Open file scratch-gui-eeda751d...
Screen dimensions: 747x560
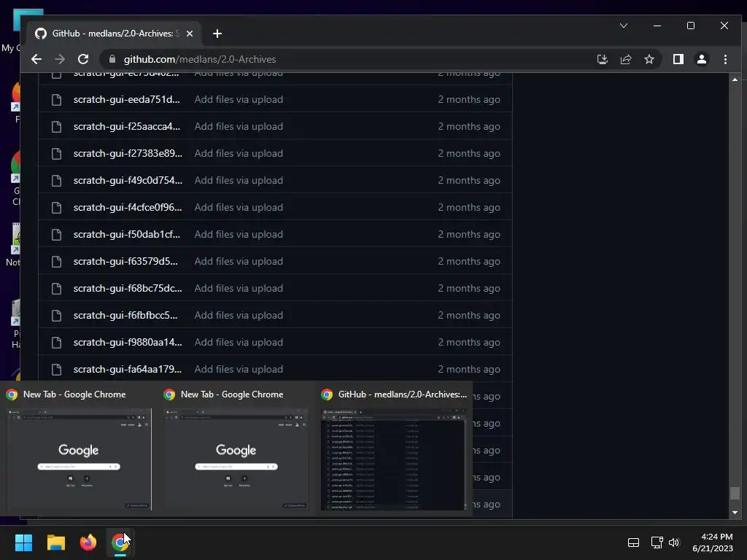pyautogui.click(x=127, y=99)
